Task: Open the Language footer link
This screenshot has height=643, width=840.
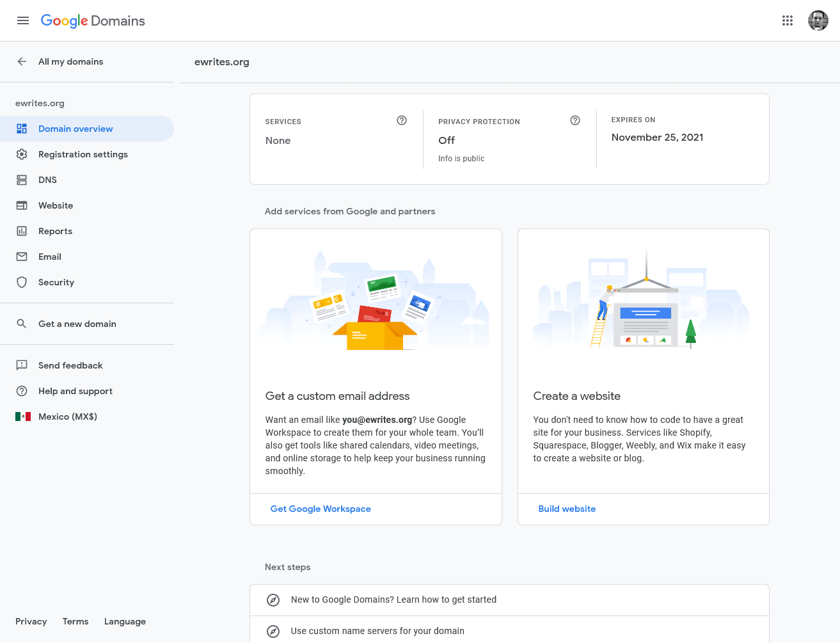Action: (x=125, y=621)
